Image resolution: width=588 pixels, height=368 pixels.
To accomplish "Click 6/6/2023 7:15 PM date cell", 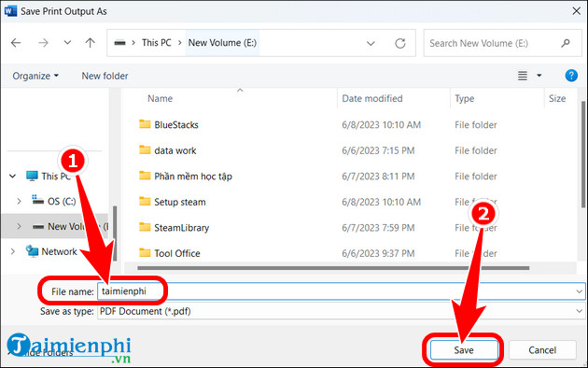I will 378,150.
